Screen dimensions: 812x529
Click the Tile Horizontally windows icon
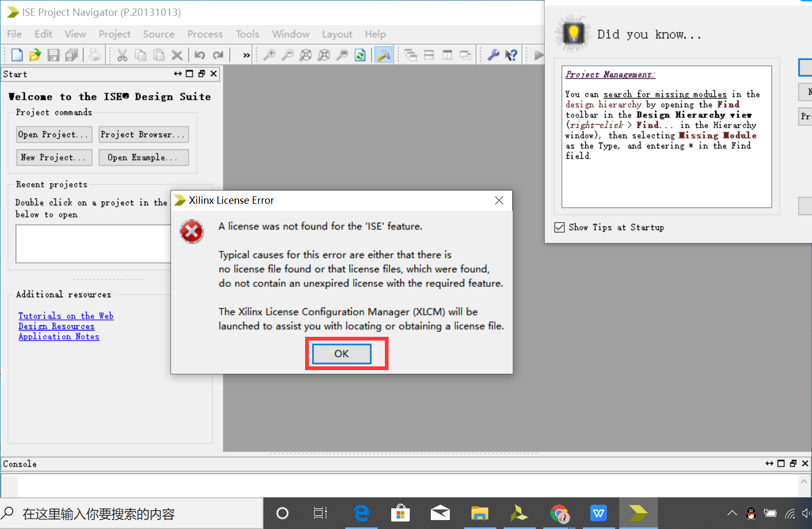pos(429,55)
